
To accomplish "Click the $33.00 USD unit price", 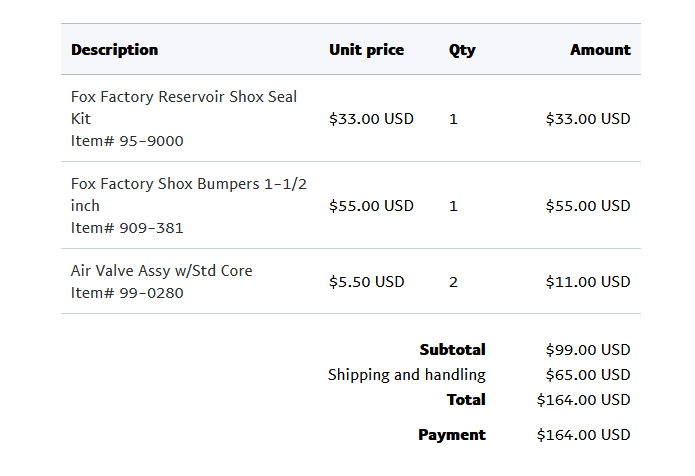I will 371,119.
